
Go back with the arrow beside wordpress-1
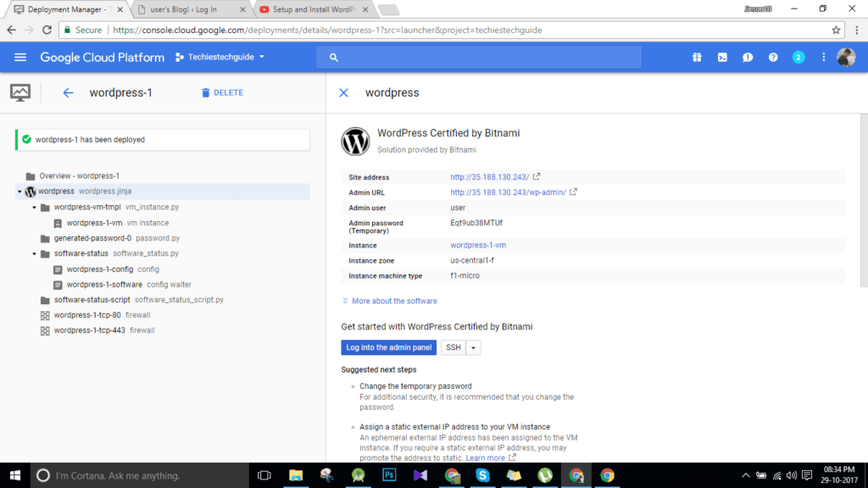pos(68,92)
